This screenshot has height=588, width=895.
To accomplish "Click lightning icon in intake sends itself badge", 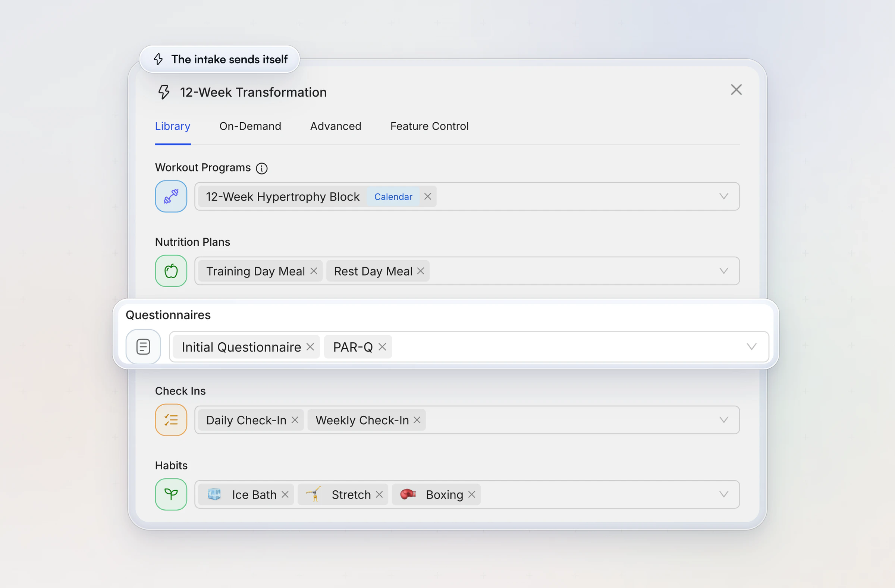I will pyautogui.click(x=158, y=59).
